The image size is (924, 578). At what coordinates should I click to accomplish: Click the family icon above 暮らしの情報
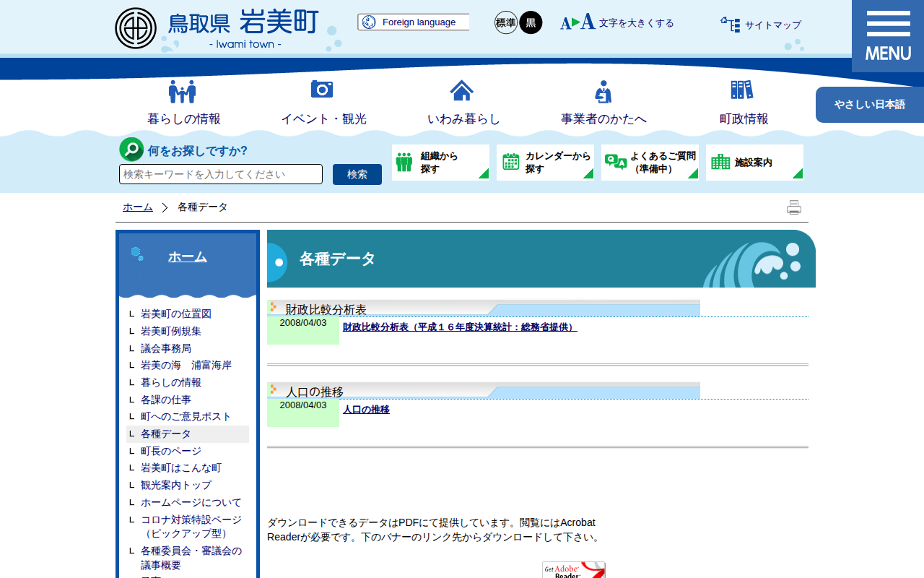(x=183, y=91)
